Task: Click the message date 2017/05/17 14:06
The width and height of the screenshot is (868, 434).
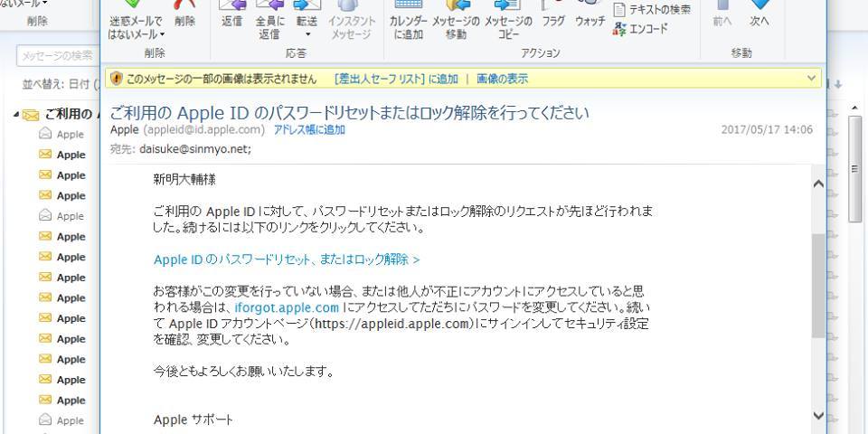Action: tap(767, 130)
